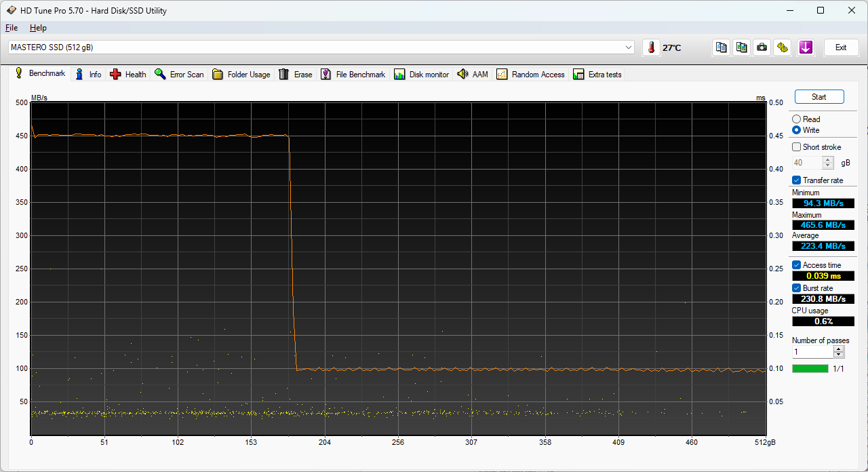This screenshot has width=868, height=472.
Task: Click the 27°C temperature reading
Action: click(672, 48)
